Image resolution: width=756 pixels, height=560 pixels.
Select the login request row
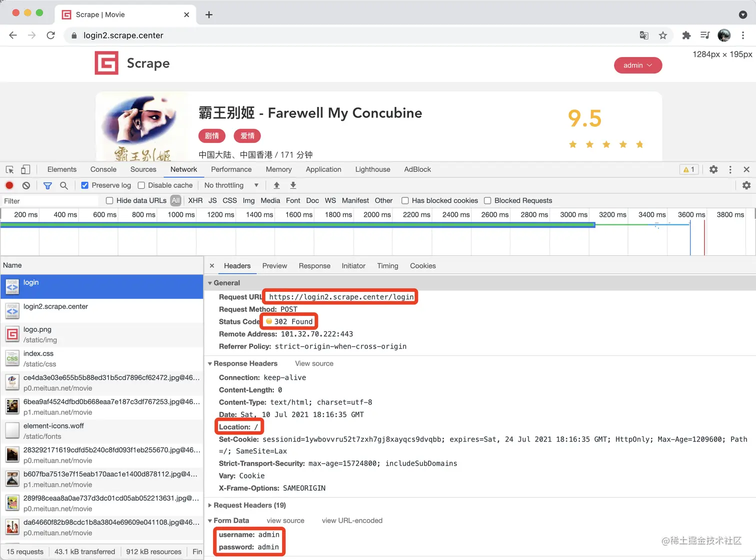[102, 287]
